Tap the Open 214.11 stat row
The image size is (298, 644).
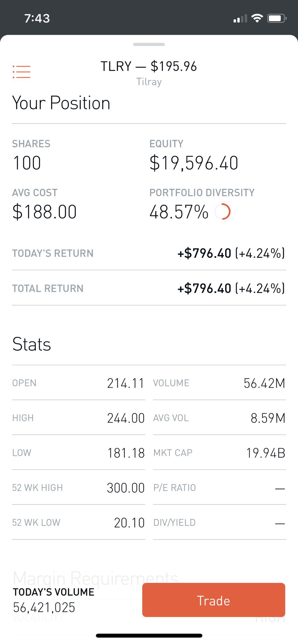pos(78,383)
